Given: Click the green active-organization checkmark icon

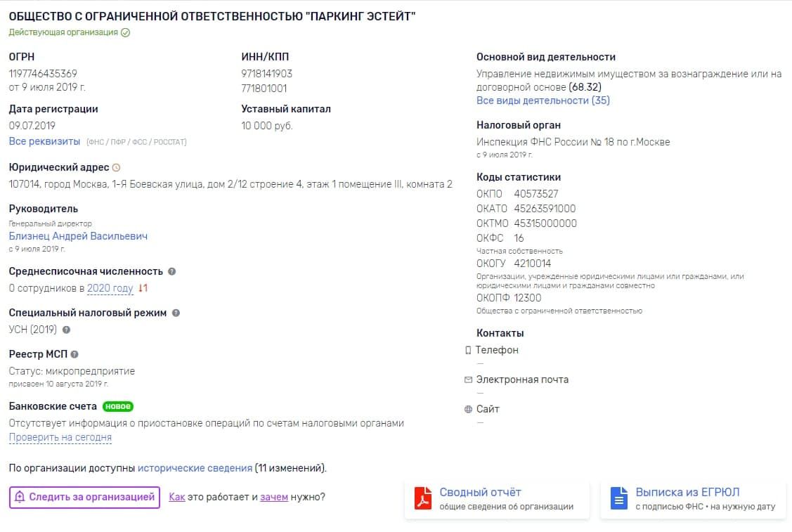Looking at the screenshot, I should 125,32.
